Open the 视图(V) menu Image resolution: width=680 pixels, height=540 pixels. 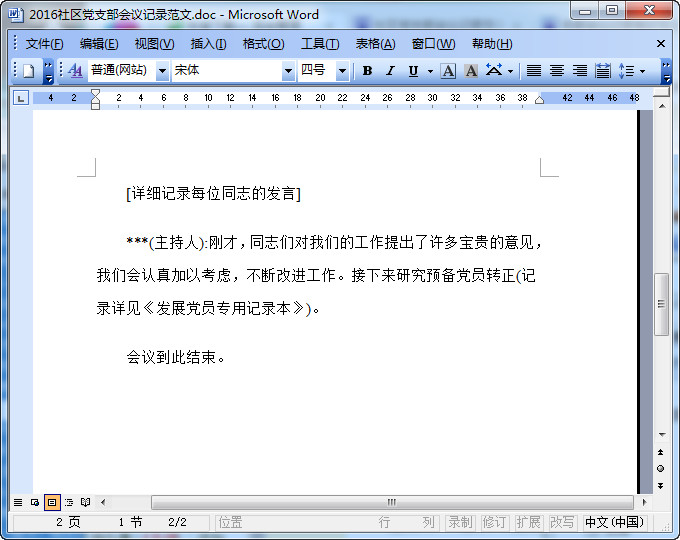154,44
